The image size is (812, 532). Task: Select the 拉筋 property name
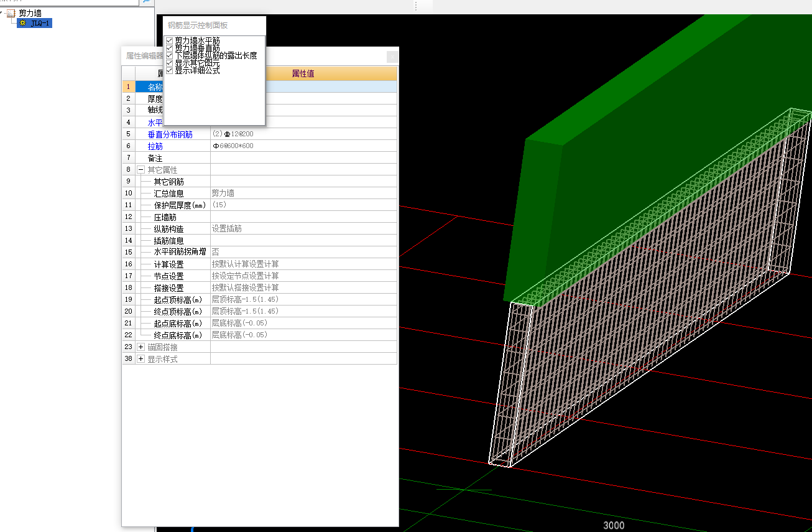click(155, 146)
